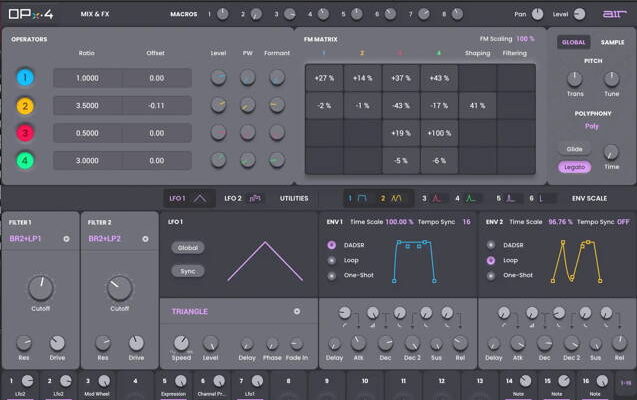Select operator 2 yellow circle
The height and width of the screenshot is (400, 637).
[26, 105]
